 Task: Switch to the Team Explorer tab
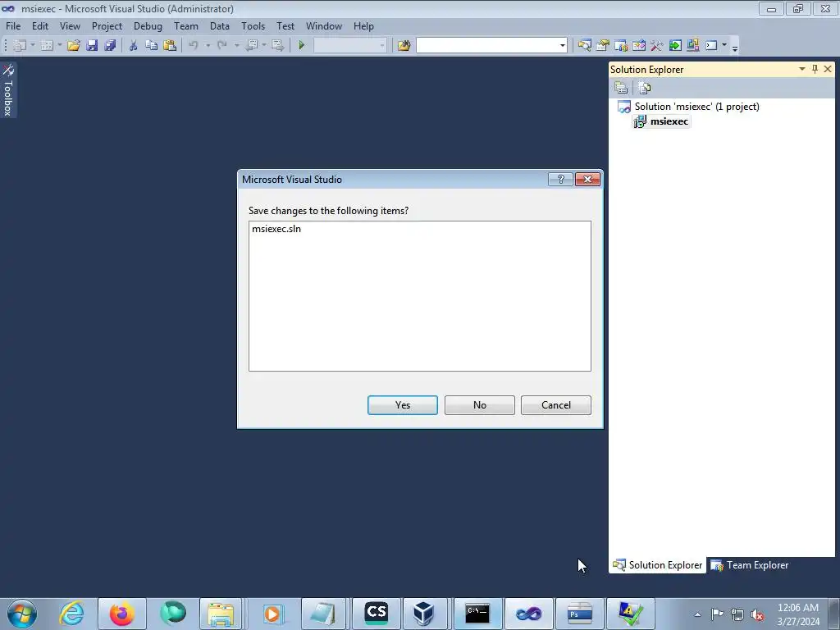click(x=750, y=565)
